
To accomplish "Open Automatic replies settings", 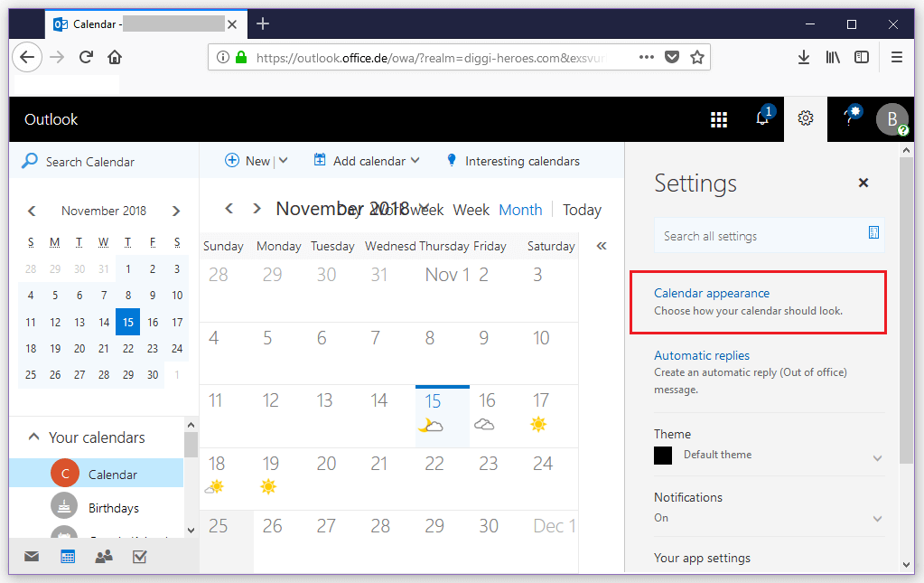I will click(x=701, y=355).
